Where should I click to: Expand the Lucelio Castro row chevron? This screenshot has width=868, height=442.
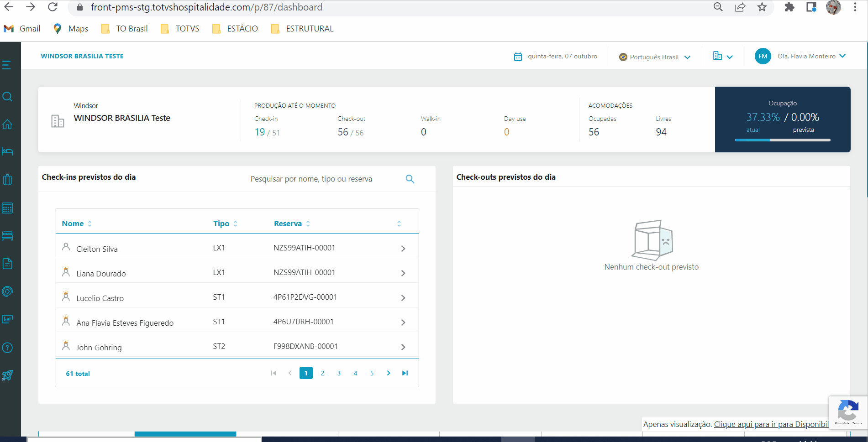pos(403,298)
